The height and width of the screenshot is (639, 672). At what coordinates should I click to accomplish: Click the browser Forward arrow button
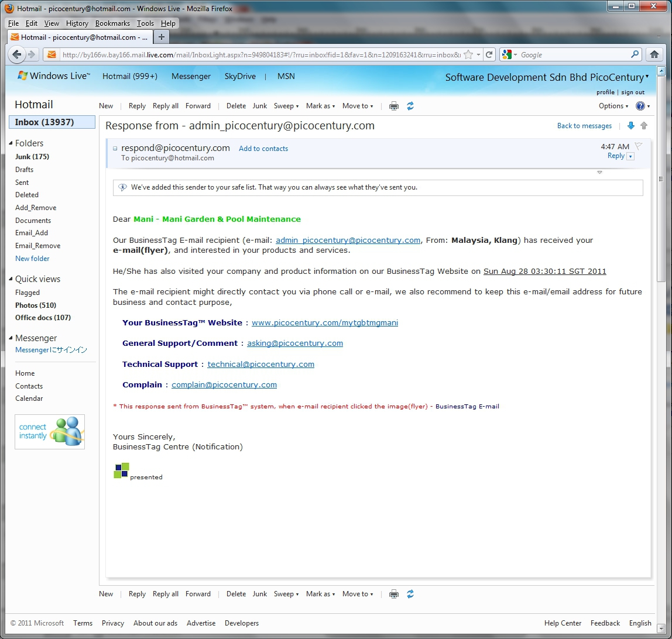point(31,54)
